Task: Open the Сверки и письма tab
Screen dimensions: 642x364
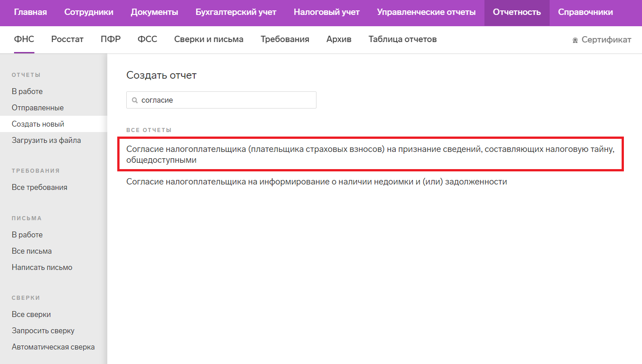Action: [209, 39]
